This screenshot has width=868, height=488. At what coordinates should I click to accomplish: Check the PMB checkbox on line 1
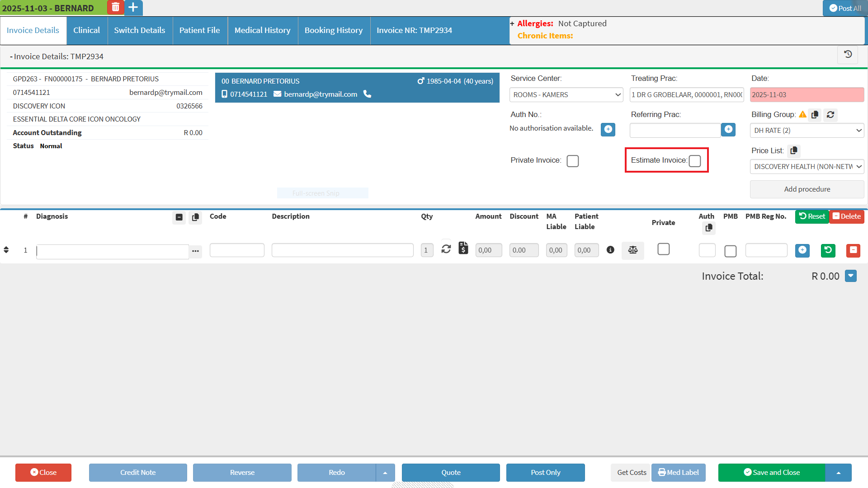[x=730, y=251]
